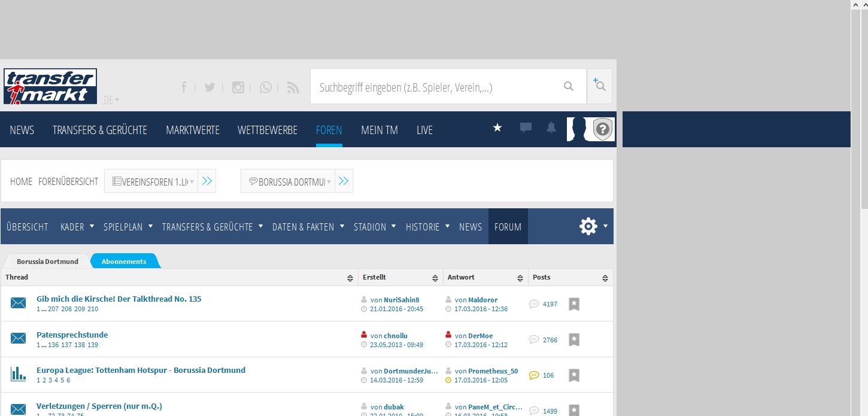Select the Forum item in club menu
The width and height of the screenshot is (868, 416).
coord(508,226)
